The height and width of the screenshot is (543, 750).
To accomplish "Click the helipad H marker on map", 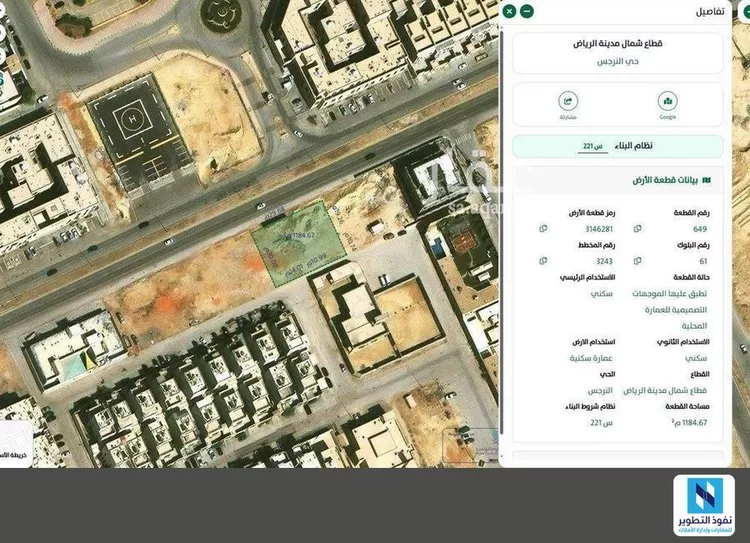I will (x=132, y=119).
